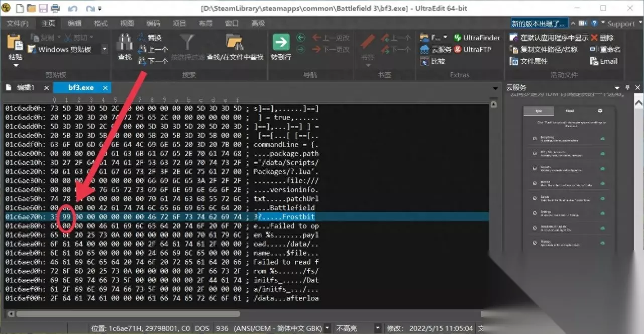Image resolution: width=644 pixels, height=334 pixels.
Task: Click the hex editor vertical scrollbar up arrow
Action: click(493, 104)
